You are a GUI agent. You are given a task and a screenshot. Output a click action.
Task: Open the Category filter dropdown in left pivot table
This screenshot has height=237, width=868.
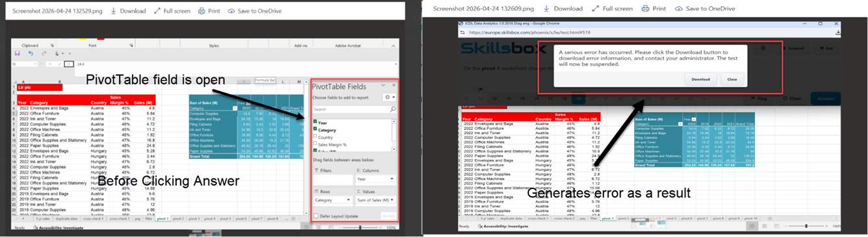click(x=235, y=108)
